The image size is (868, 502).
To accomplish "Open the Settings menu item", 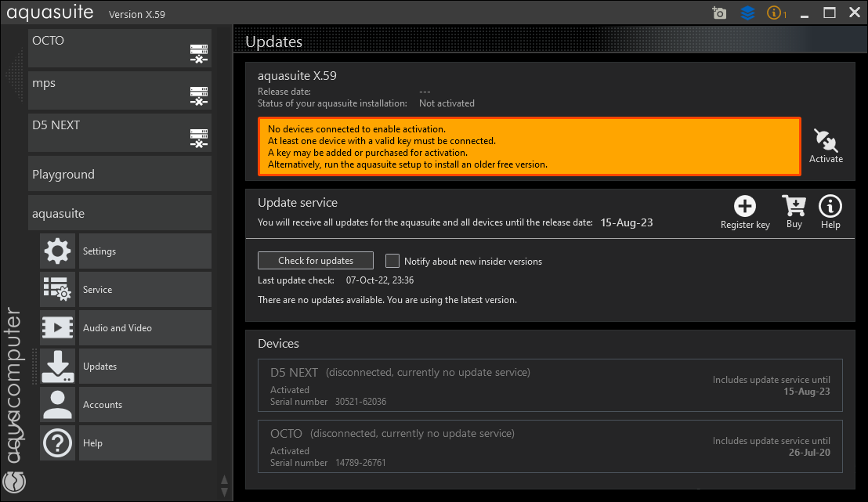I will pos(145,251).
